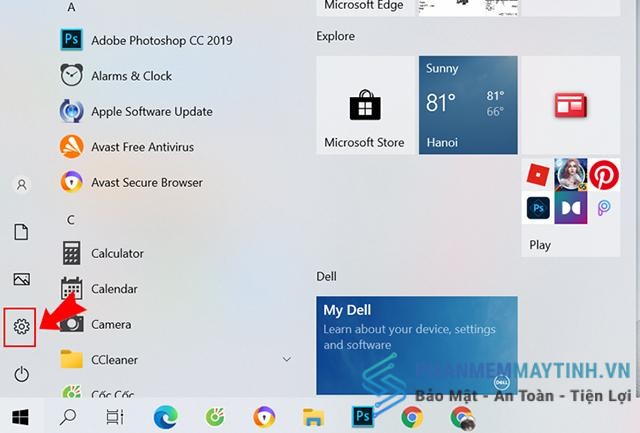The width and height of the screenshot is (640, 433).
Task: Open File Explorer from taskbar
Action: [x=313, y=417]
